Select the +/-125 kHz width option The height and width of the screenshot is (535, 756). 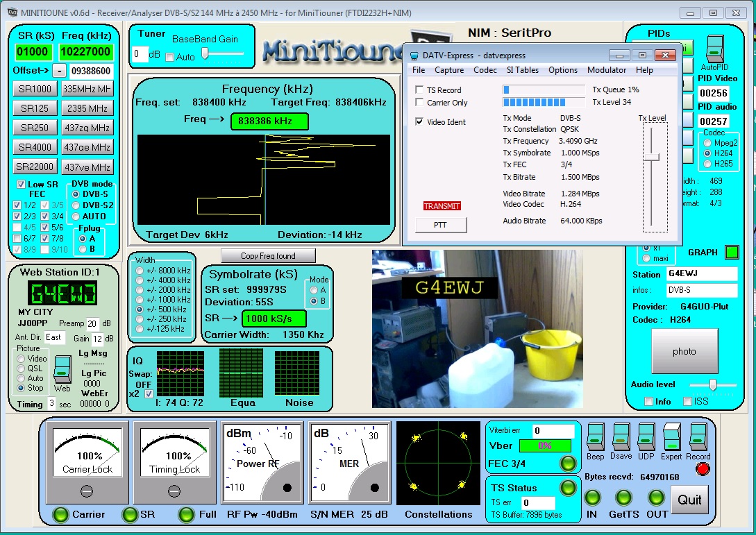[140, 329]
